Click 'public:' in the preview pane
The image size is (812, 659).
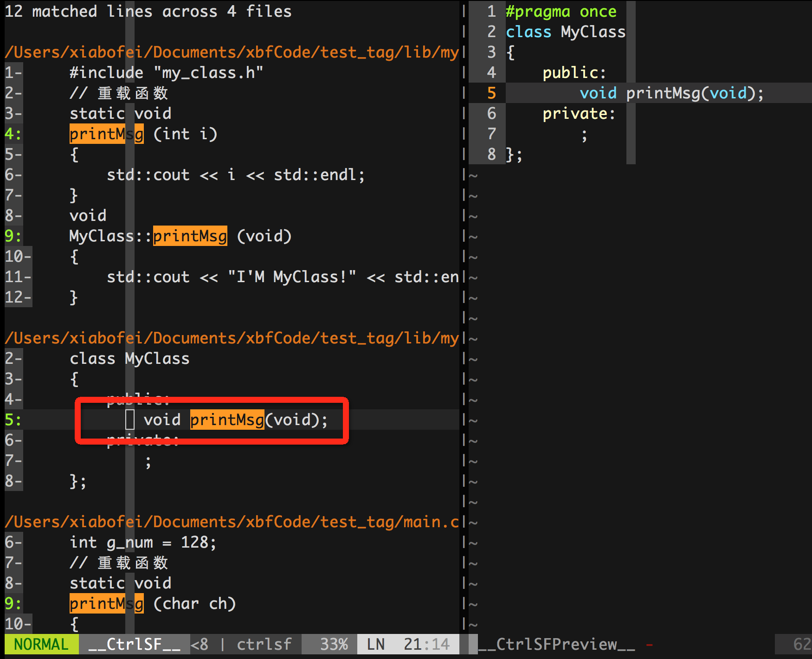click(574, 72)
